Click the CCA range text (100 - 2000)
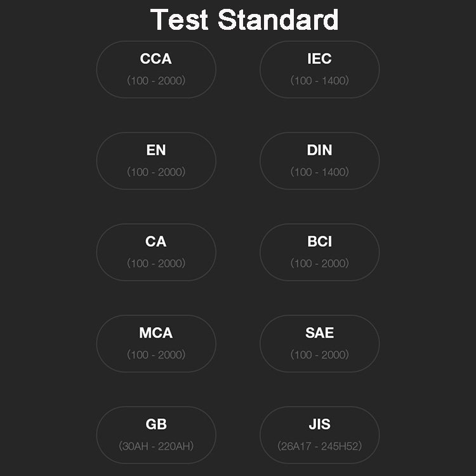476x476 pixels. [x=156, y=81]
